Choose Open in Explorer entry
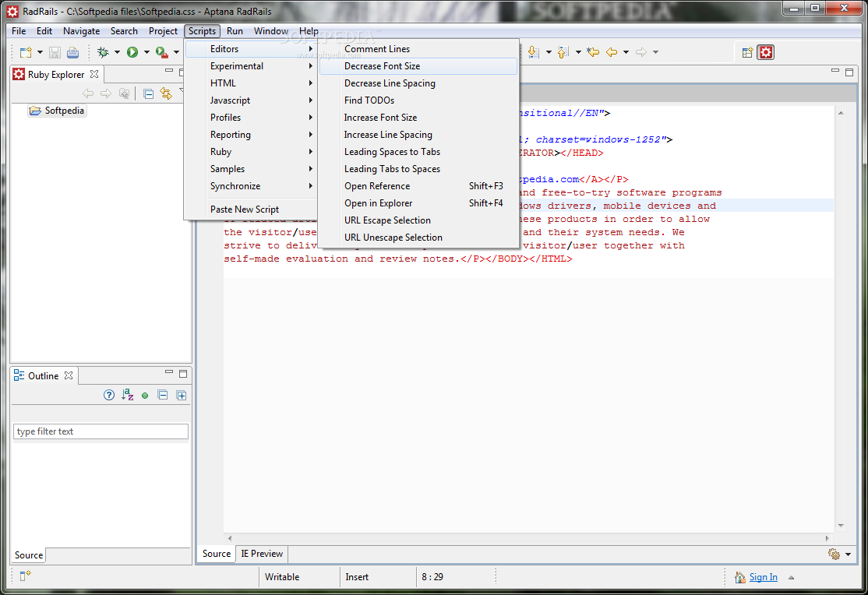The height and width of the screenshot is (595, 868). coord(418,203)
